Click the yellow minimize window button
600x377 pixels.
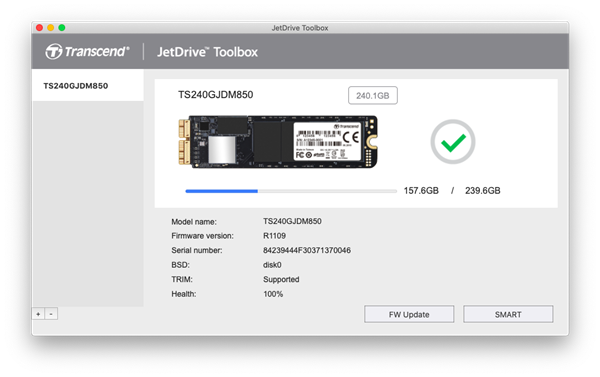coord(51,28)
